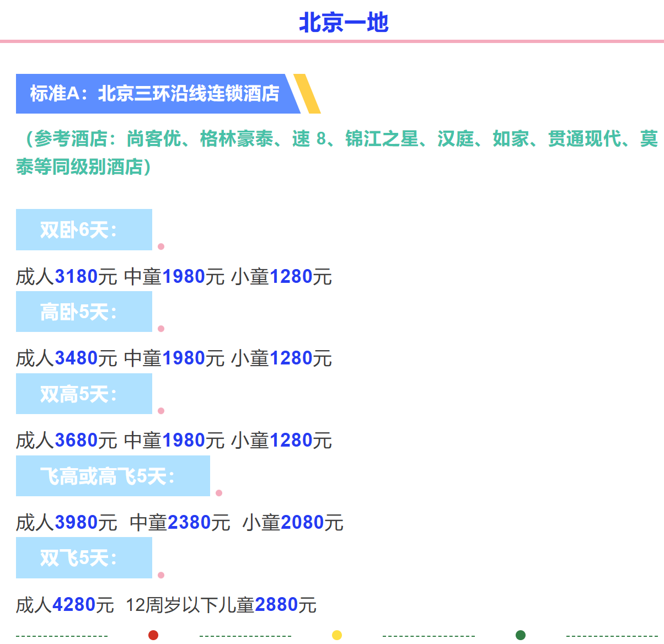The image size is (664, 644).
Task: Click the yellow dot in the bottom divider
Action: [338, 635]
